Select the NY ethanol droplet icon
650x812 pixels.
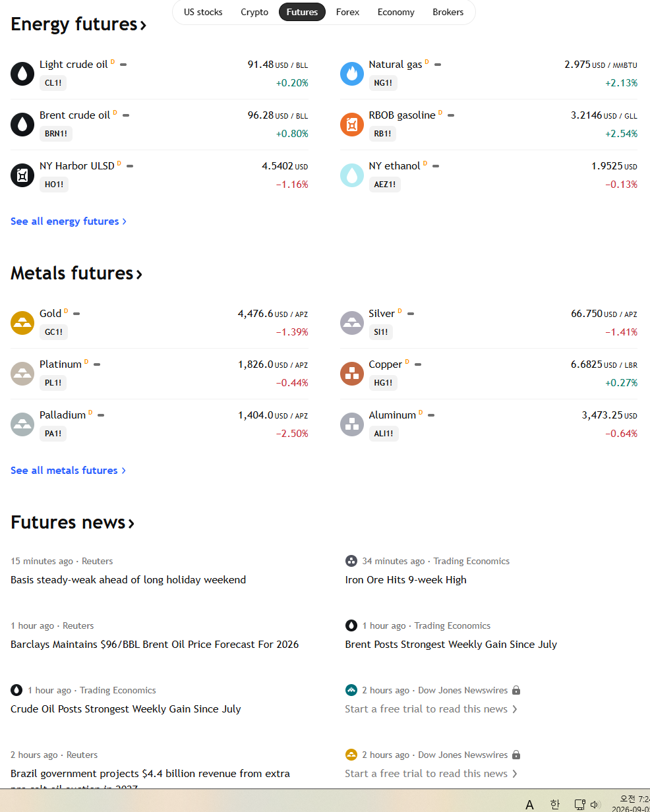pos(352,175)
